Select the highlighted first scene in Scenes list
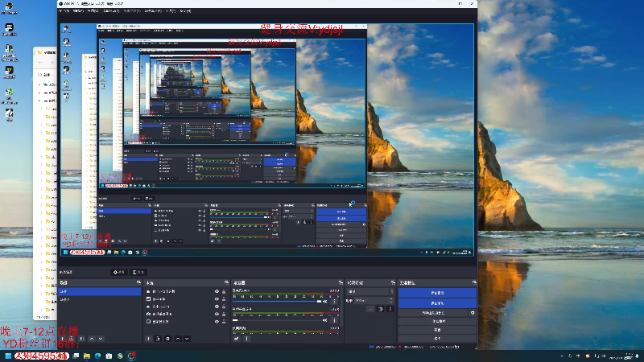644x362 pixels. click(x=100, y=291)
